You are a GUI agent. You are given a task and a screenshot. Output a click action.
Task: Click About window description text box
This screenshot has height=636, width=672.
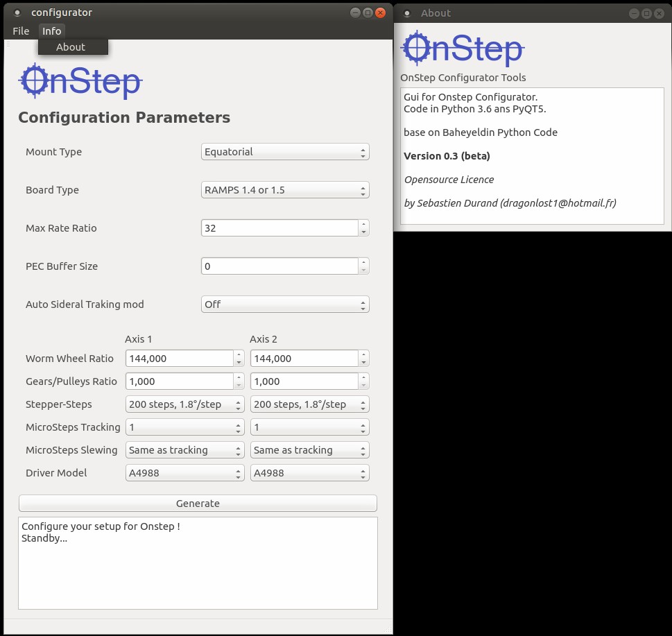pos(532,156)
